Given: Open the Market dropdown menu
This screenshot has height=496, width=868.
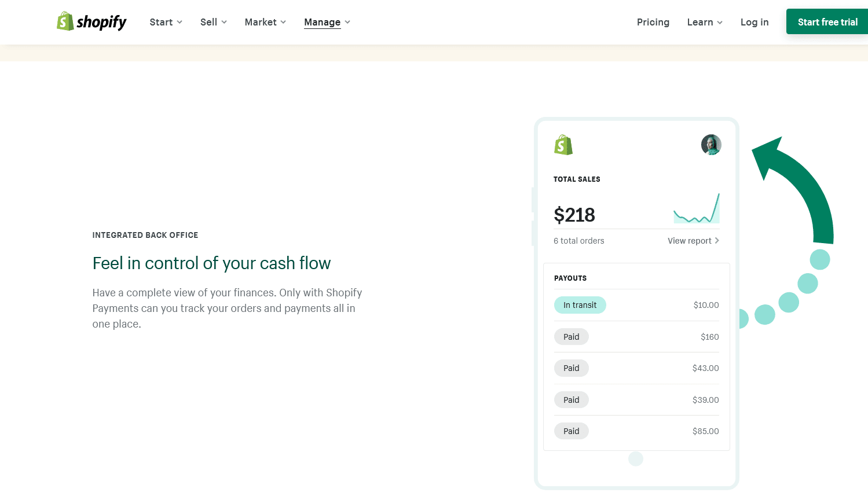Looking at the screenshot, I should tap(265, 22).
